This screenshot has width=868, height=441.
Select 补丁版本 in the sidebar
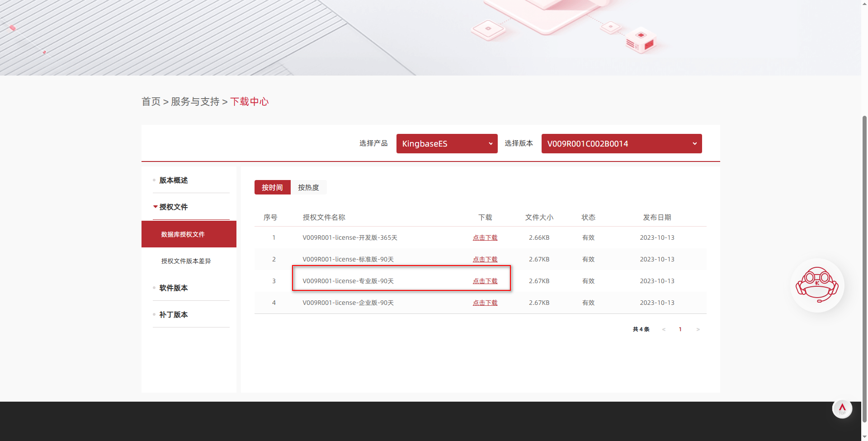click(173, 314)
